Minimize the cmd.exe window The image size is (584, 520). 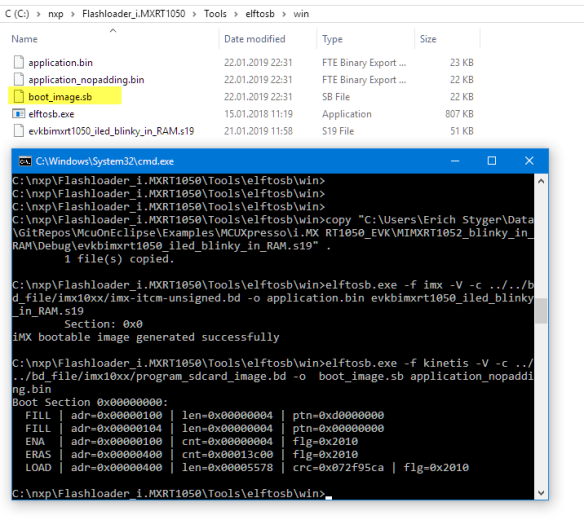[x=455, y=161]
